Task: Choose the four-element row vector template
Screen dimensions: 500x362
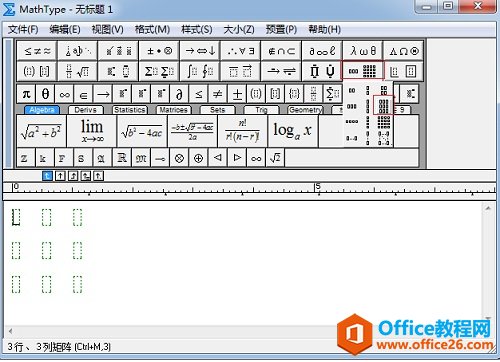Action: pos(352,122)
